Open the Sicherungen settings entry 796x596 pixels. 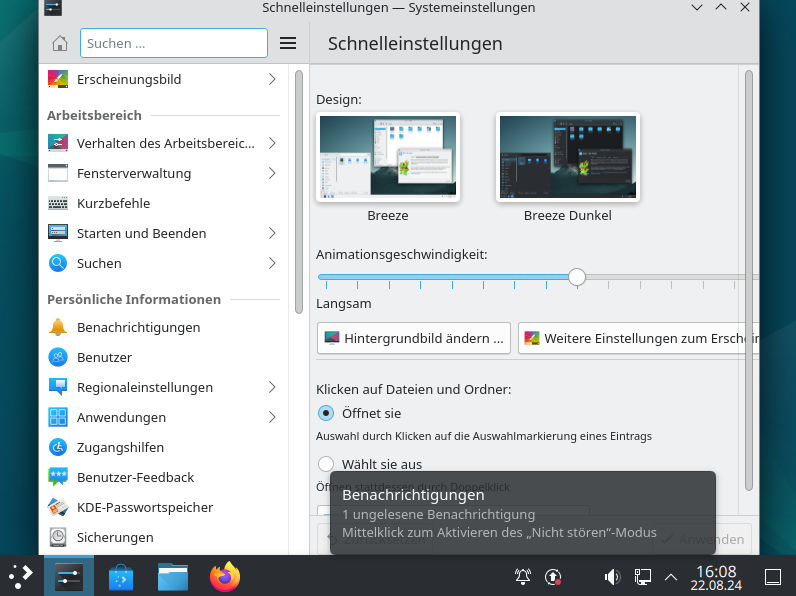coord(163,537)
